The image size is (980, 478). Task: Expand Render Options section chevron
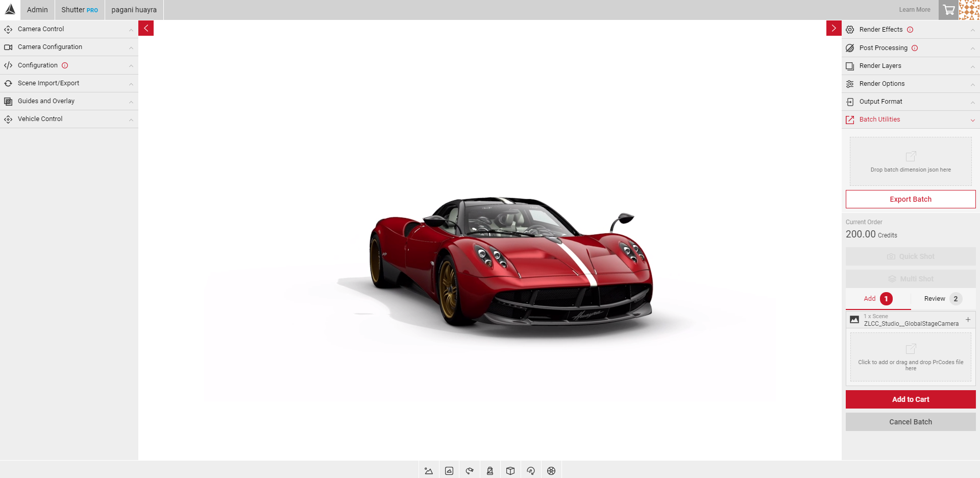pyautogui.click(x=972, y=84)
